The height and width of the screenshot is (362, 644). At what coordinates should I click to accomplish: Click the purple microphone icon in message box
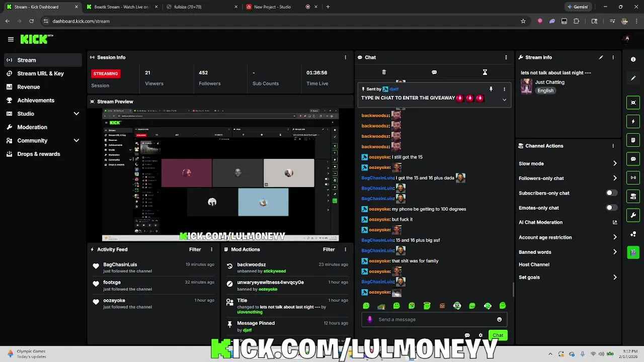[370, 319]
